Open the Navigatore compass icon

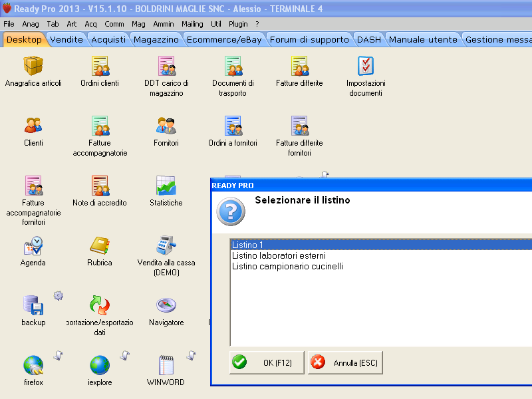[166, 305]
